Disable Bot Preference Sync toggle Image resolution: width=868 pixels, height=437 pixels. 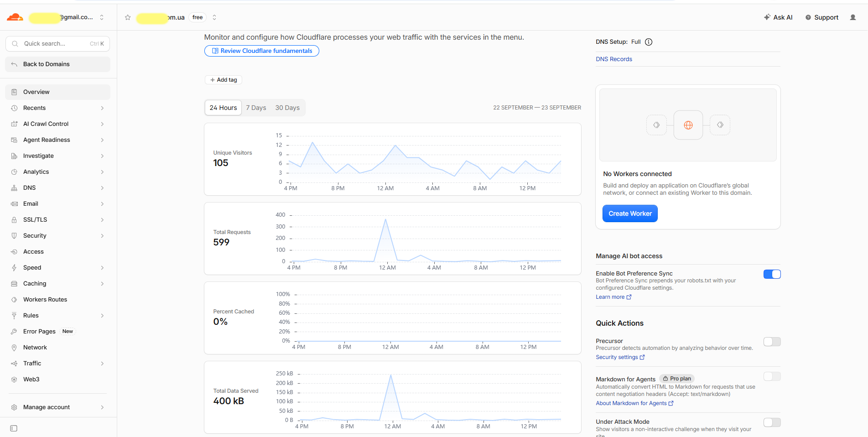tap(772, 274)
